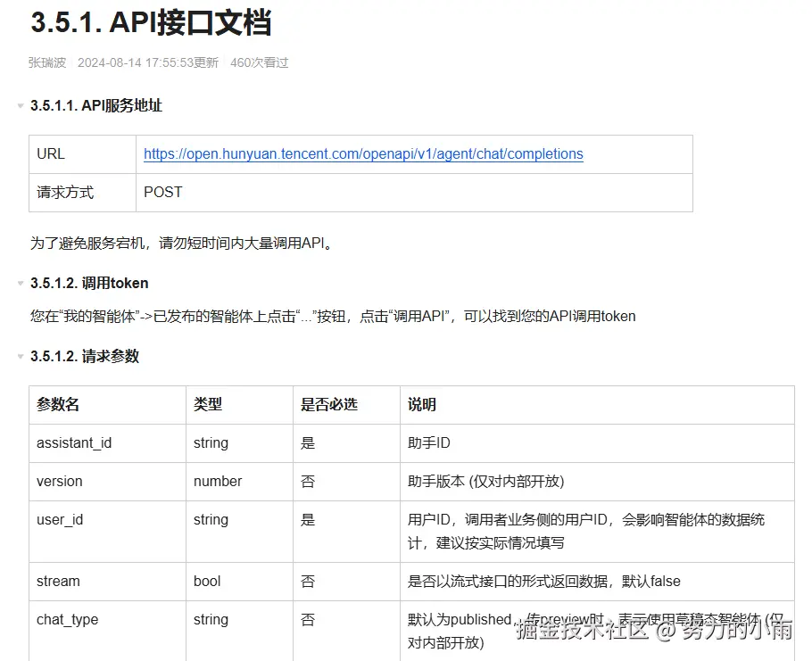Collapse the 3.5.1.2. 请求参数 section
Viewport: 812px width, 661px height.
(x=21, y=356)
